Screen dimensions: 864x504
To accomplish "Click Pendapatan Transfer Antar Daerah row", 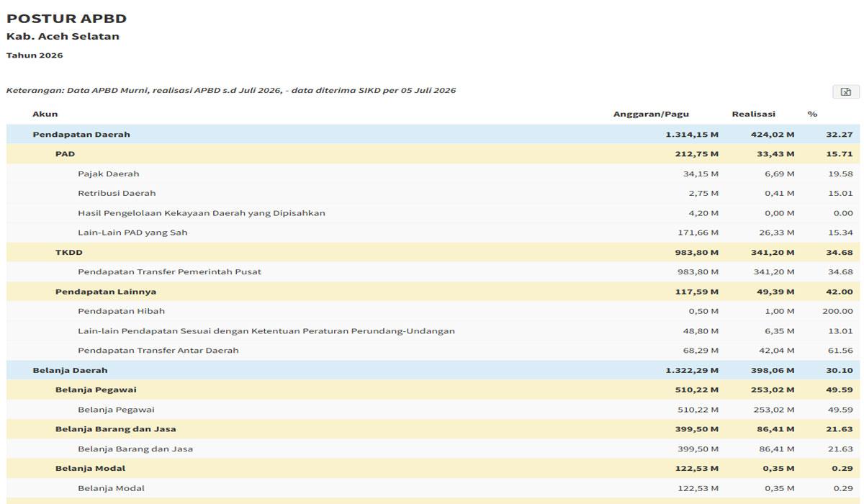I will [x=433, y=350].
